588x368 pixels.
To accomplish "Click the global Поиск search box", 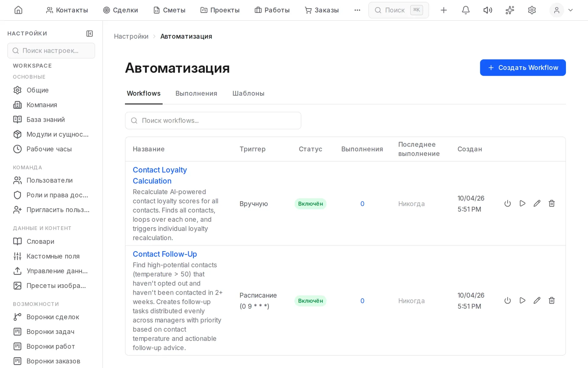I will click(x=398, y=10).
